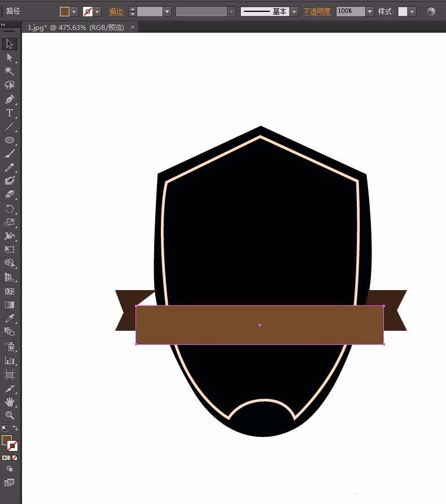Change screen mode at toolbar bottom
Screen dimensions: 446x504
pyautogui.click(x=10, y=483)
